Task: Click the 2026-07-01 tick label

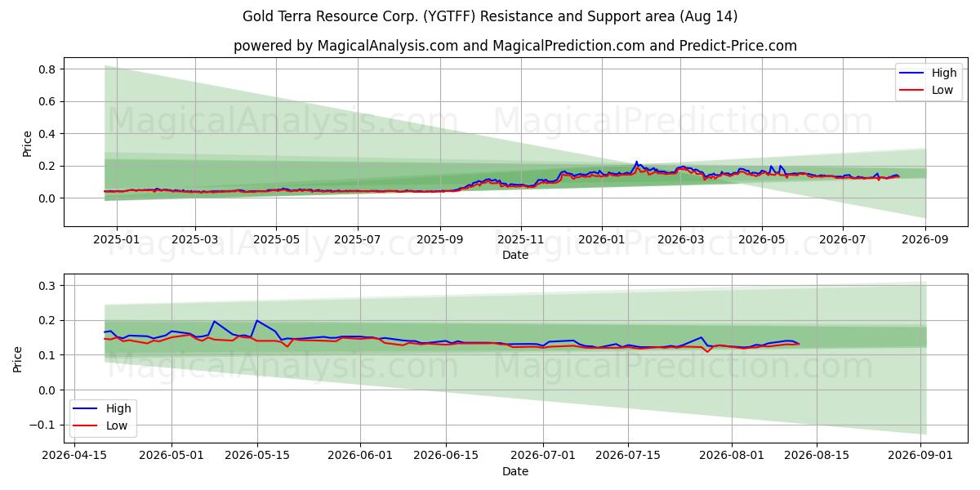Action: (543, 456)
